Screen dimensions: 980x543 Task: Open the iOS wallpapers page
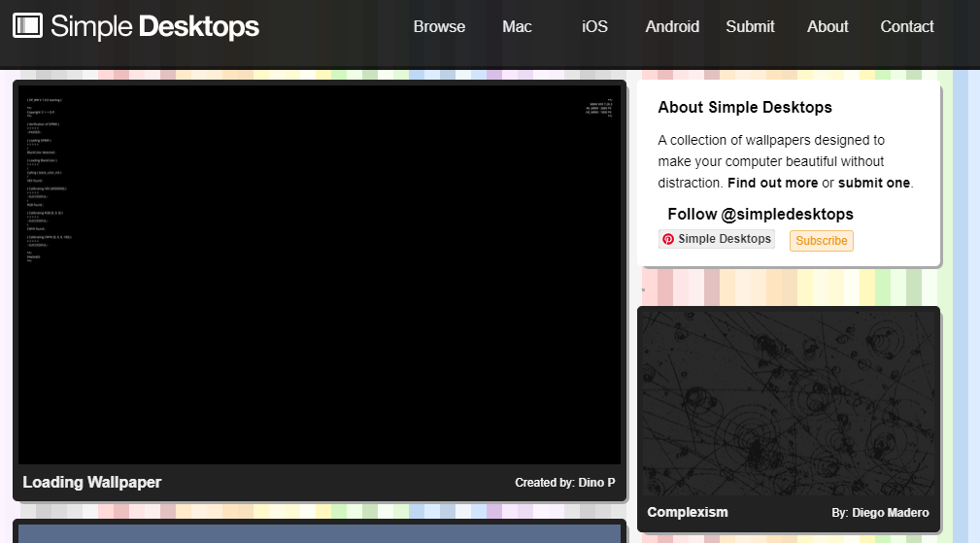tap(594, 27)
